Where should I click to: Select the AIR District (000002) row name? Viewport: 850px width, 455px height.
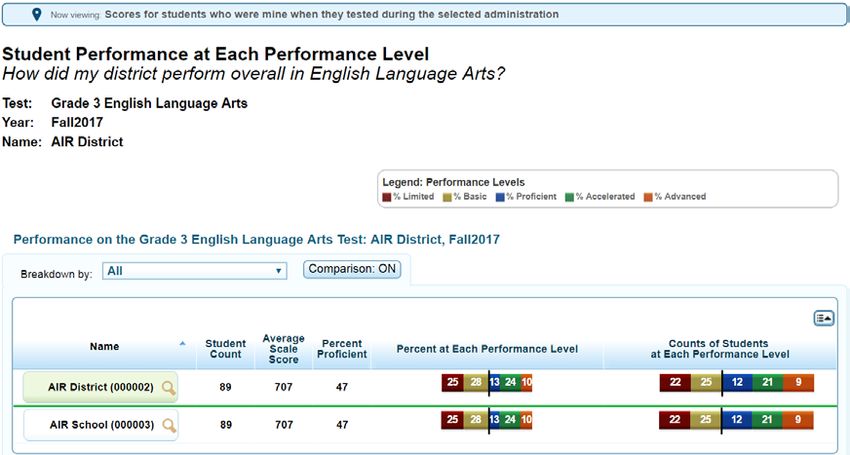pyautogui.click(x=100, y=387)
